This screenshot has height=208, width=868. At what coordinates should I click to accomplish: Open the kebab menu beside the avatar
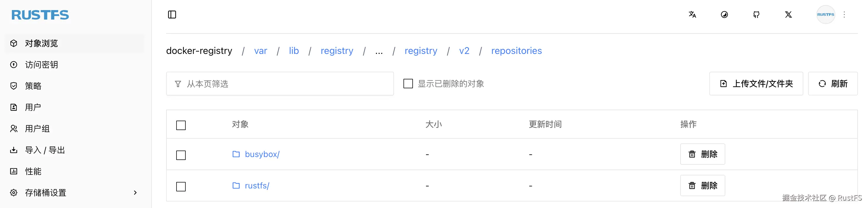(x=845, y=15)
